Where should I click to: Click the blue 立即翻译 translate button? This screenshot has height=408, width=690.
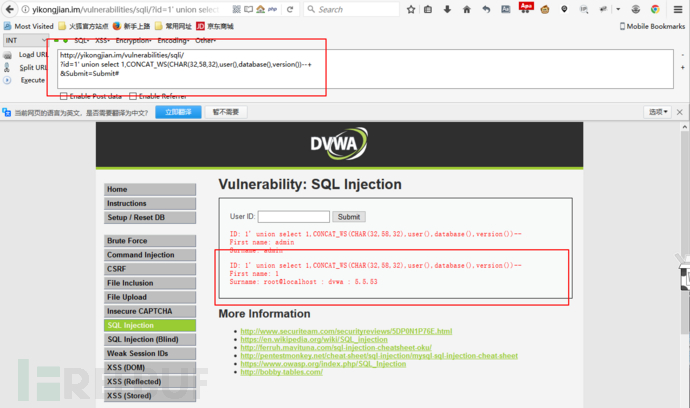(x=178, y=112)
